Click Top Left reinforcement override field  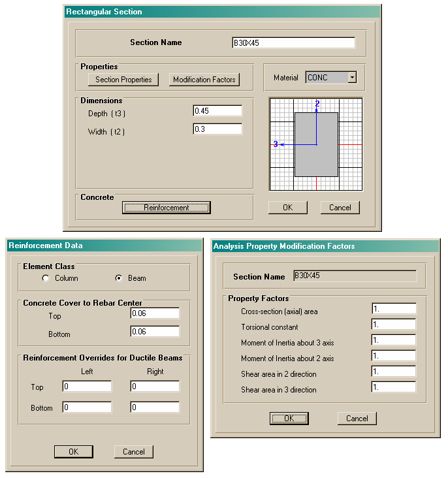pos(87,386)
